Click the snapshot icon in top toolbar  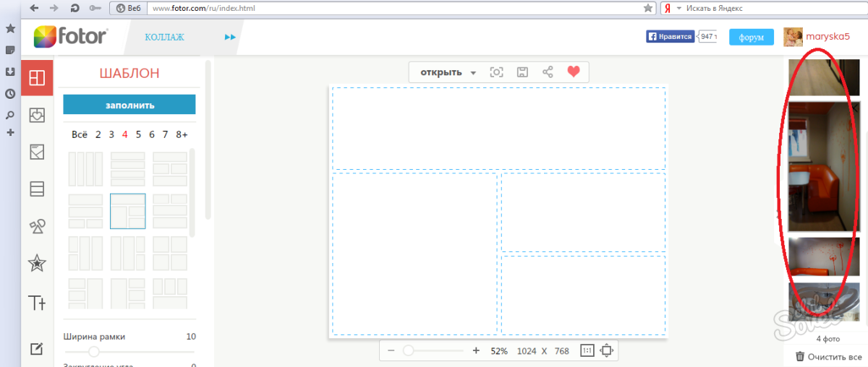(x=496, y=72)
